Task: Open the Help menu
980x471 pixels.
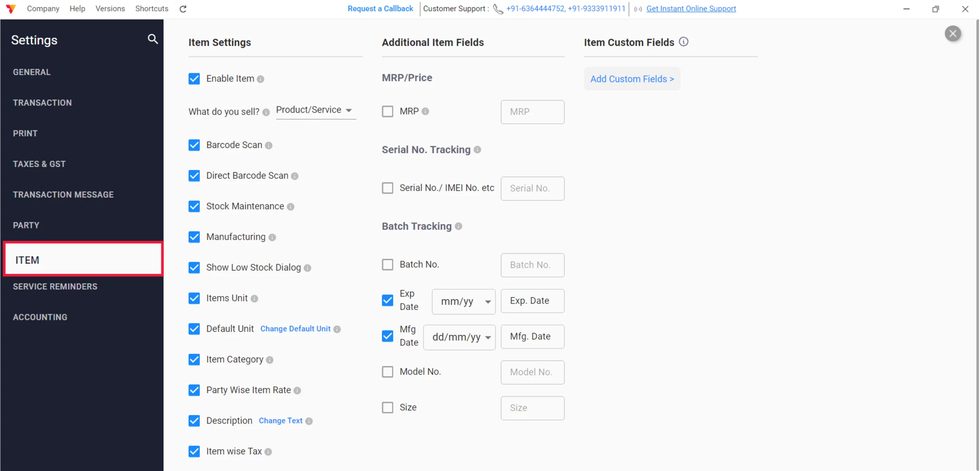Action: pyautogui.click(x=77, y=8)
